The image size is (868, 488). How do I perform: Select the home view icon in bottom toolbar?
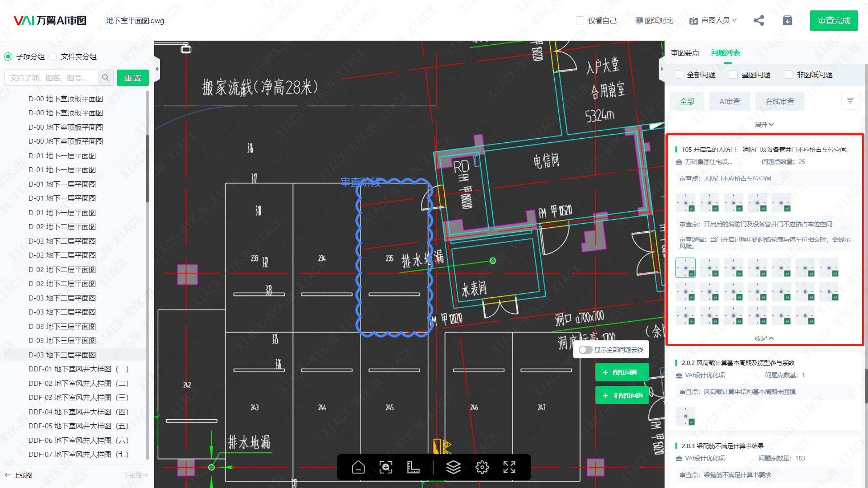pyautogui.click(x=358, y=467)
